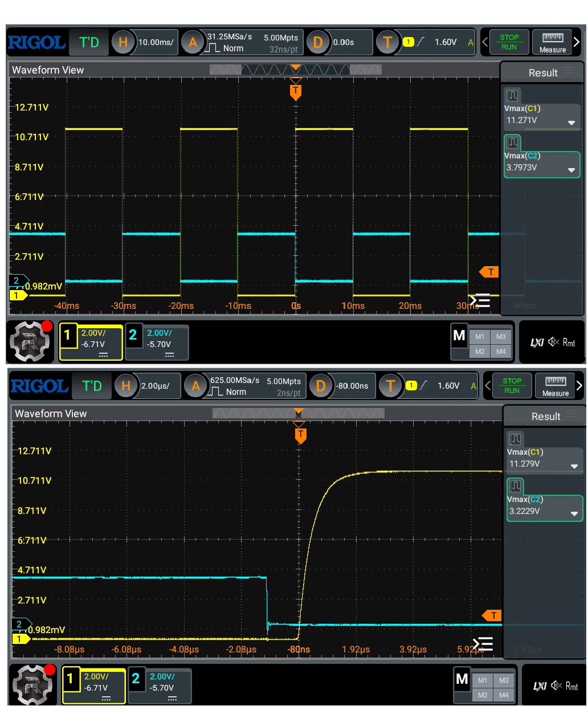Open Rigol gear navigation icon, bottom scope
588x714 pixels.
click(33, 685)
